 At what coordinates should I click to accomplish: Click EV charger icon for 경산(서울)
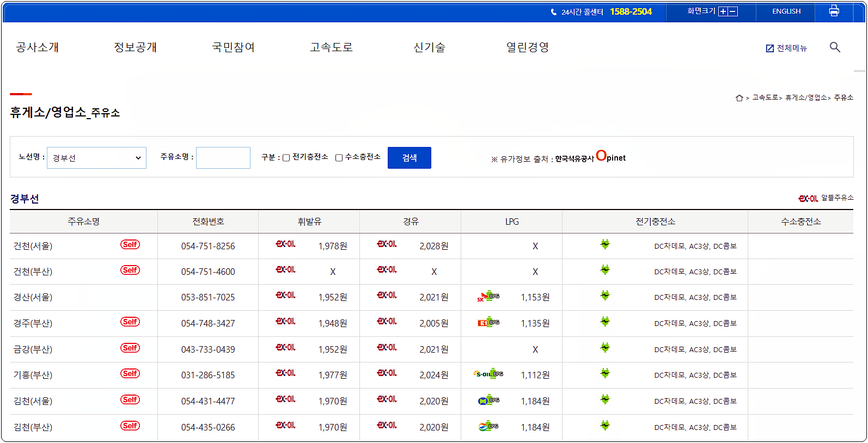[605, 296]
